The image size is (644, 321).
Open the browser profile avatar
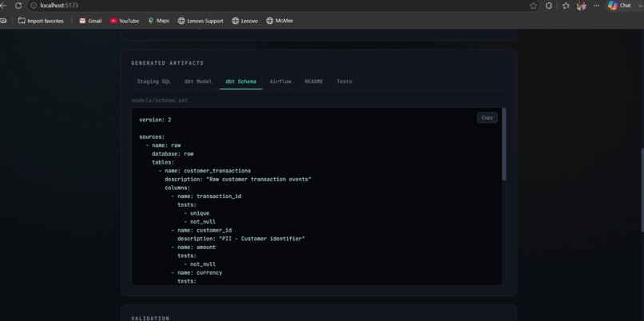(581, 6)
